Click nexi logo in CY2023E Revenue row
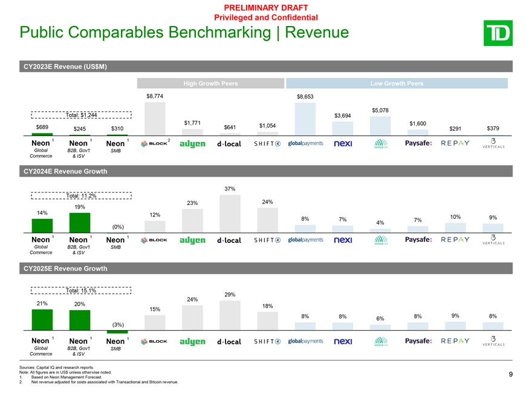This screenshot has height=411, width=532. [343, 144]
